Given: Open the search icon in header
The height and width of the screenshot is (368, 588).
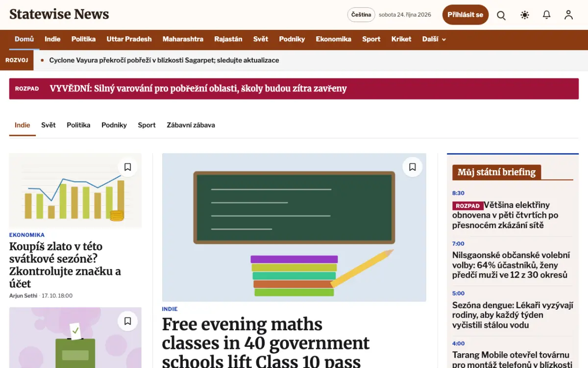Looking at the screenshot, I should (x=501, y=15).
